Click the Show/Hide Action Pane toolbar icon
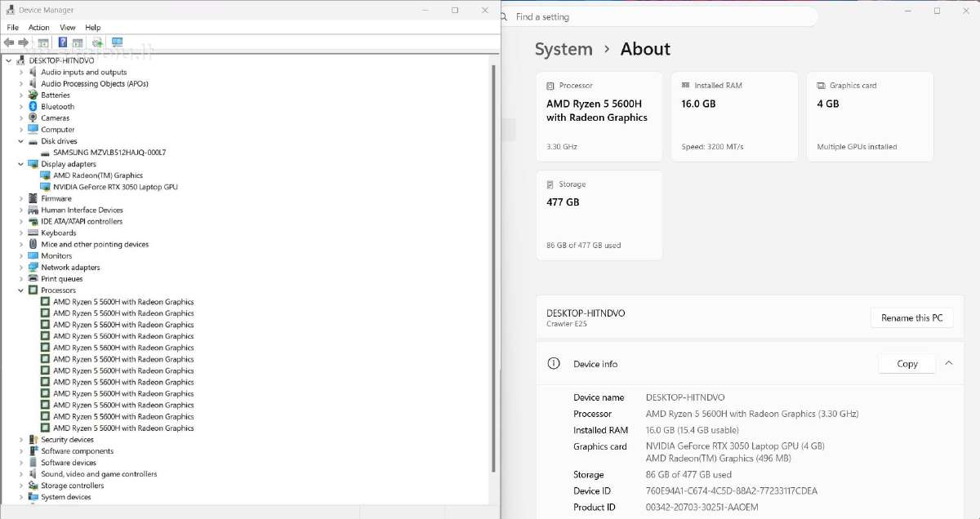This screenshot has width=980, height=519. tap(78, 42)
